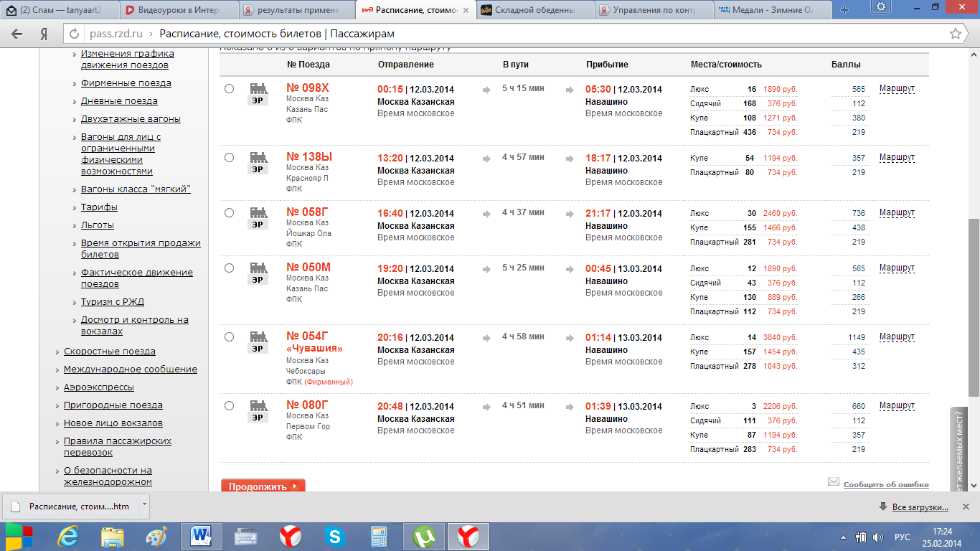
Task: Click train icon of № 054Г row
Action: (x=257, y=342)
